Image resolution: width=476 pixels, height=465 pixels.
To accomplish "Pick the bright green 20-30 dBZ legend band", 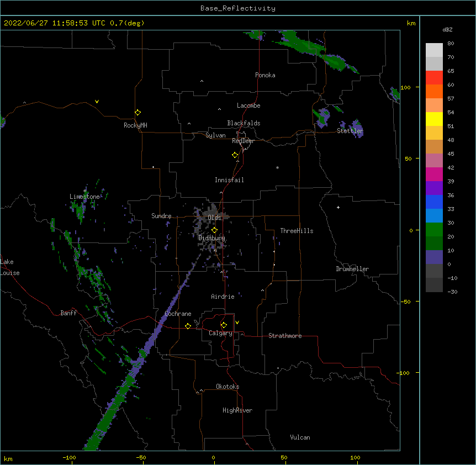I will pyautogui.click(x=434, y=230).
